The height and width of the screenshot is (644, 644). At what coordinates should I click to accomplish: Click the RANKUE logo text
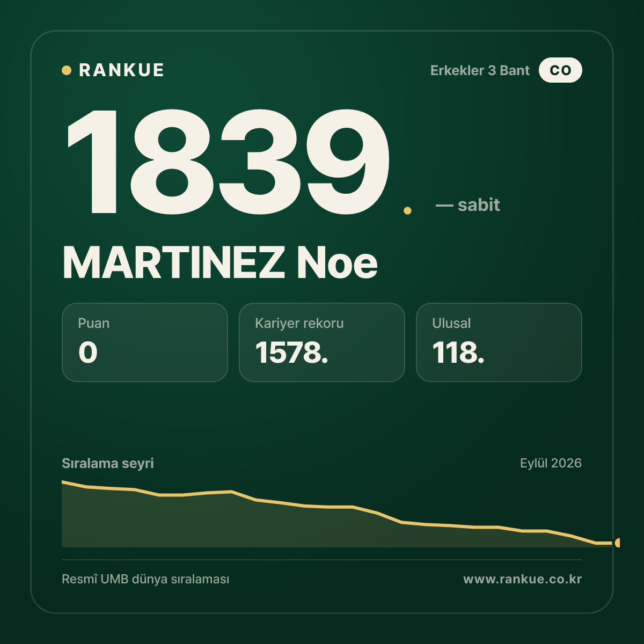coord(121,70)
